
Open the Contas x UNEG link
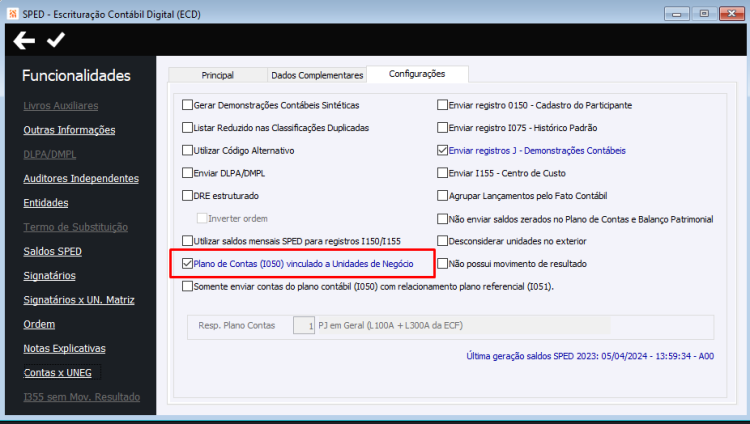(58, 373)
